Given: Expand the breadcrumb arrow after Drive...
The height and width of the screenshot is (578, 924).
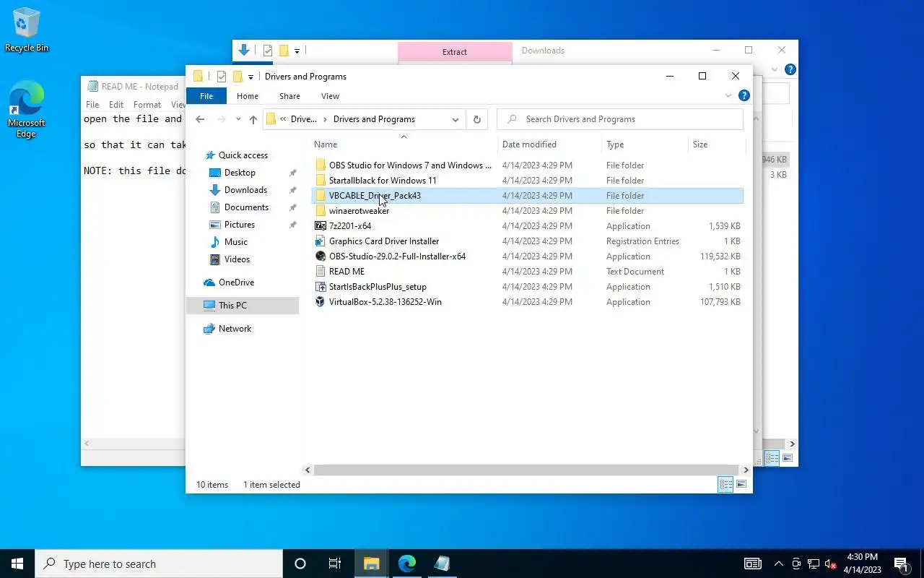Looking at the screenshot, I should click(325, 119).
